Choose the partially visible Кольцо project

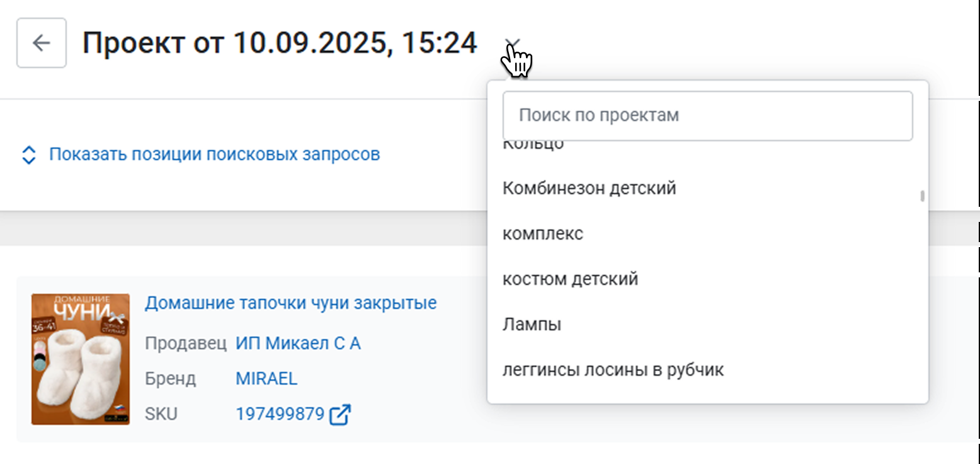[533, 146]
